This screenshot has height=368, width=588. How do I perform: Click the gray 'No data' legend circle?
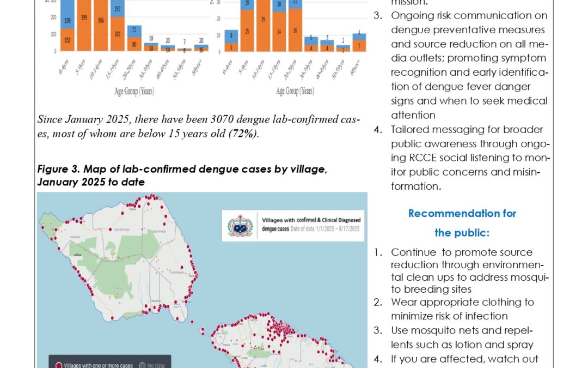[x=142, y=365]
